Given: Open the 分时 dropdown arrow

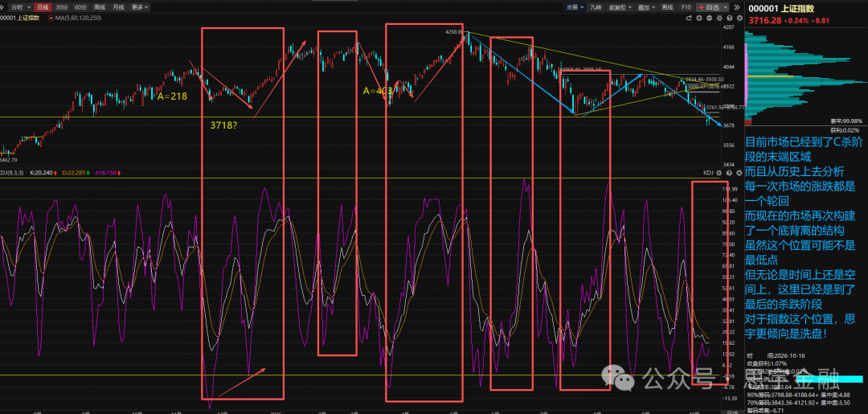Looking at the screenshot, I should pos(29,7).
